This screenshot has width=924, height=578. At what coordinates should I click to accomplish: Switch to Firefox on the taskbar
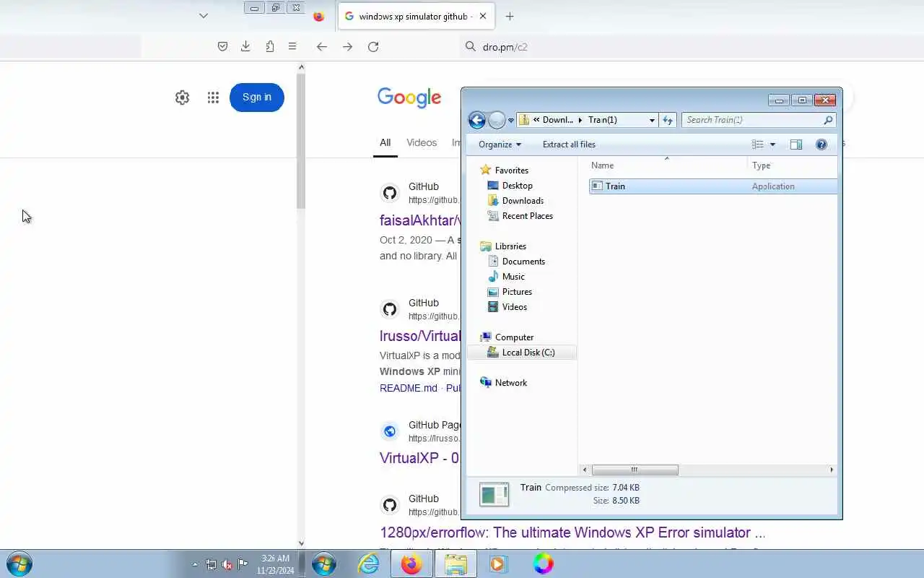pyautogui.click(x=411, y=564)
